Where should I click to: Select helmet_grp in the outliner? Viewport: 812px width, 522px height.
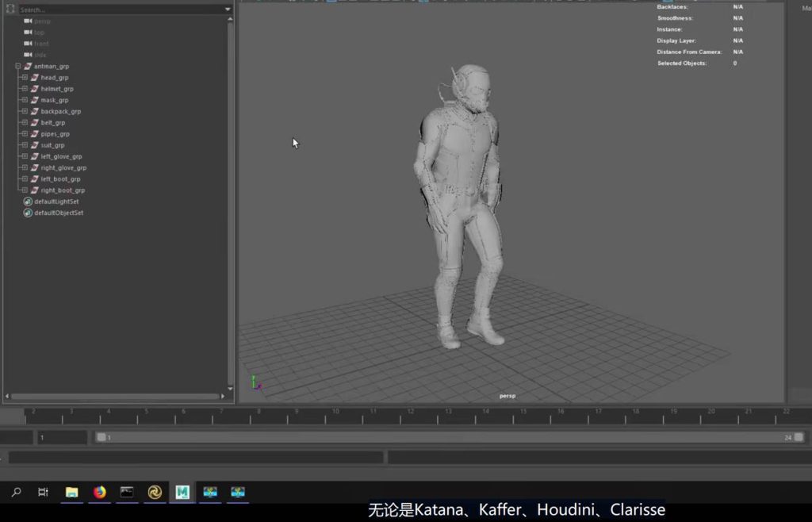(57, 89)
